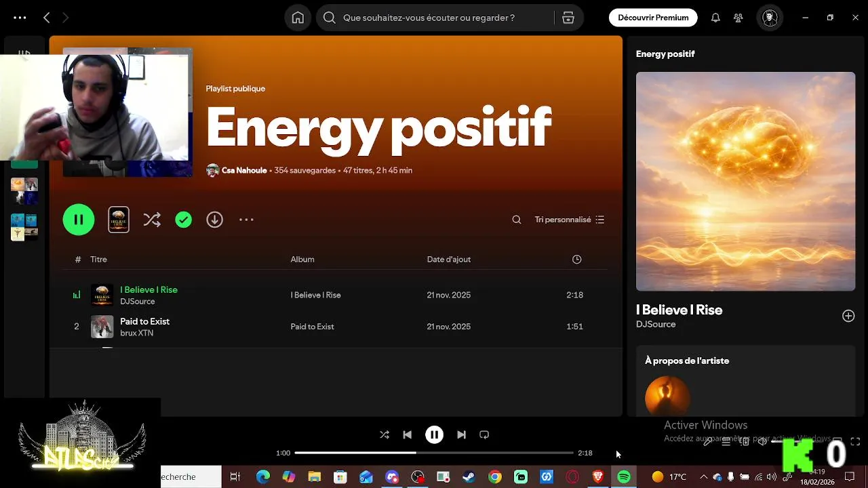The height and width of the screenshot is (488, 868).
Task: Open the Paid to Exist album link
Action: (312, 327)
